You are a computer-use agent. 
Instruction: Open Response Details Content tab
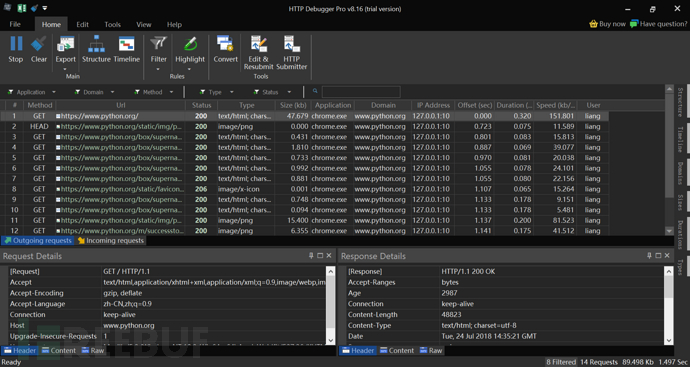[396, 351]
